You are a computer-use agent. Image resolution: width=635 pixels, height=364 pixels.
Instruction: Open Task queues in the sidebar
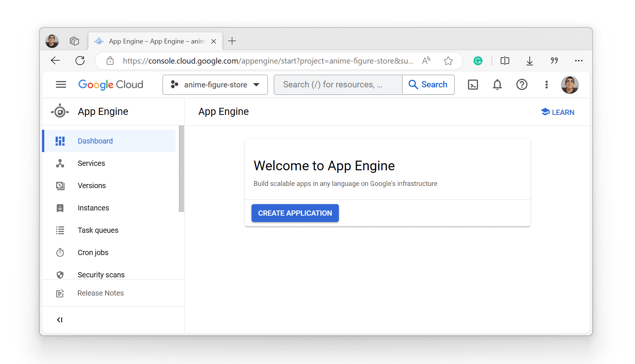[109, 230]
